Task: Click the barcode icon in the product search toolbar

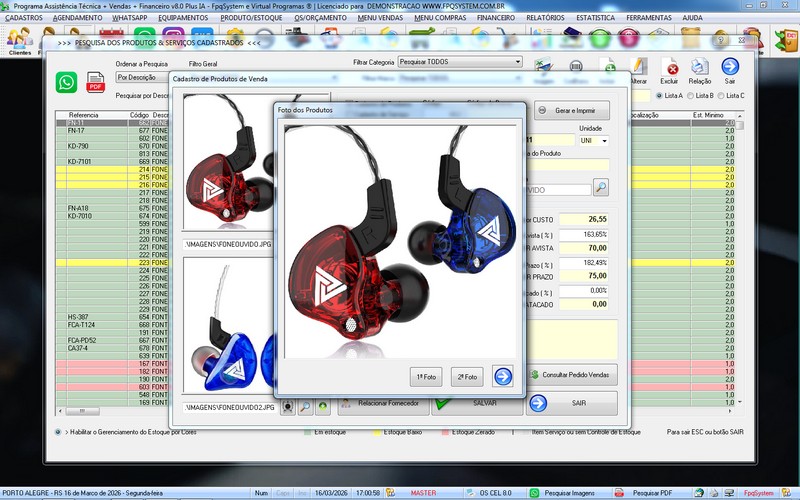Action: point(576,66)
